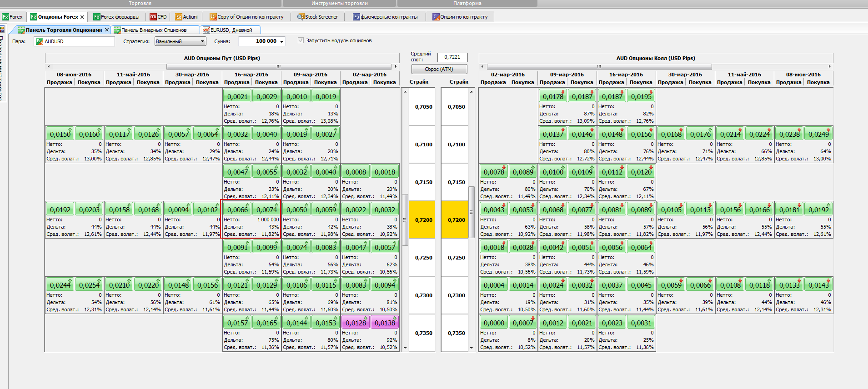Click the EURUSD Дневной chart icon
868x389 pixels.
coord(206,30)
